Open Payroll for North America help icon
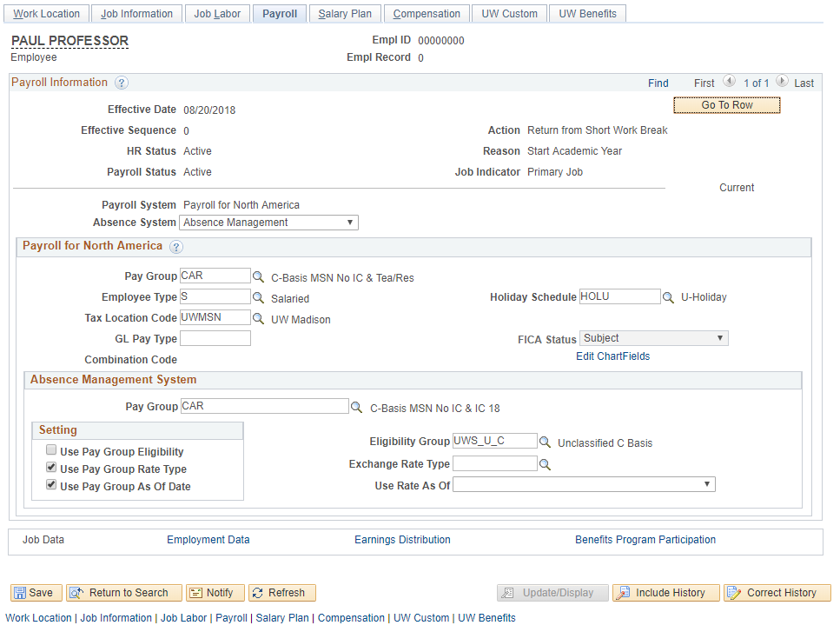This screenshot has width=840, height=632. point(175,247)
